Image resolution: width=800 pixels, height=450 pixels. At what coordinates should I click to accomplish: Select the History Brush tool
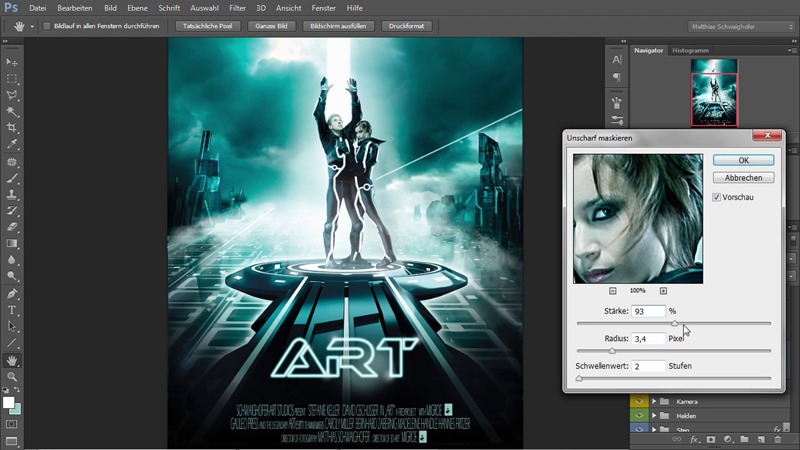tap(11, 211)
